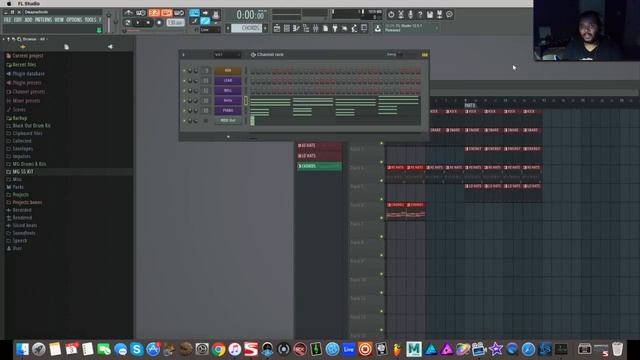
Task: Click the one-click audio recording microphone icon
Action: coord(410,15)
